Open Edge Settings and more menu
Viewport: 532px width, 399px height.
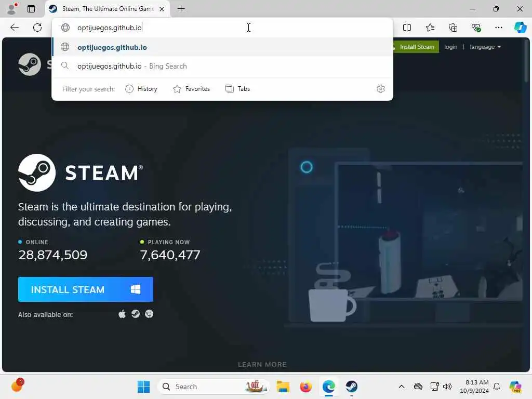coord(498,28)
